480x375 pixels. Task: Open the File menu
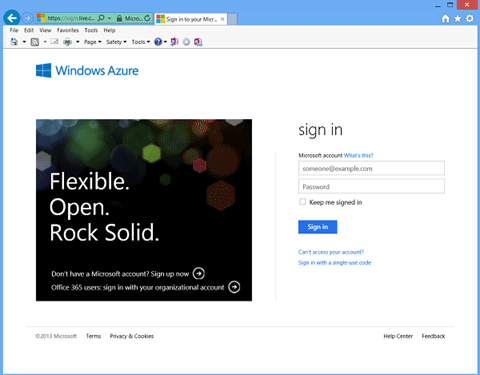click(x=14, y=30)
